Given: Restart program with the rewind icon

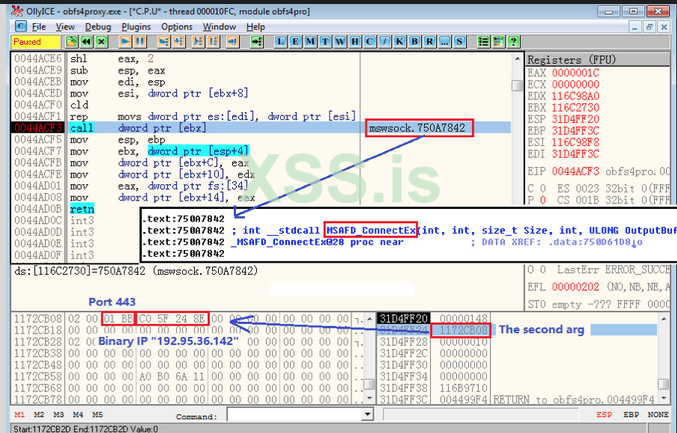Looking at the screenshot, I should pos(86,42).
